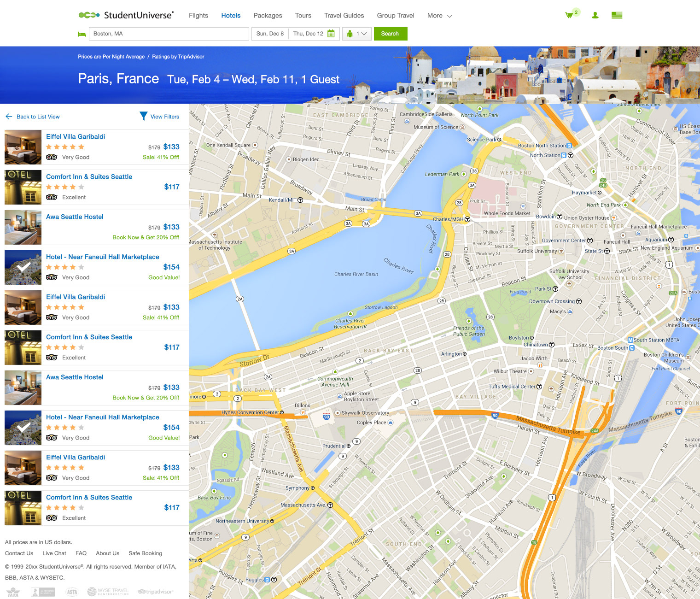This screenshot has width=700, height=599.
Task: Open the calendar date picker icon
Action: (x=331, y=34)
